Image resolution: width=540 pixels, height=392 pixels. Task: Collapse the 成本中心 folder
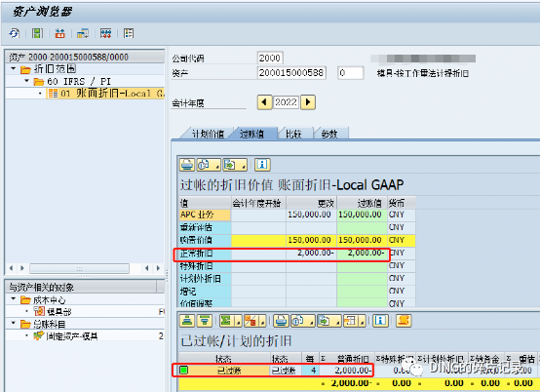click(x=14, y=299)
